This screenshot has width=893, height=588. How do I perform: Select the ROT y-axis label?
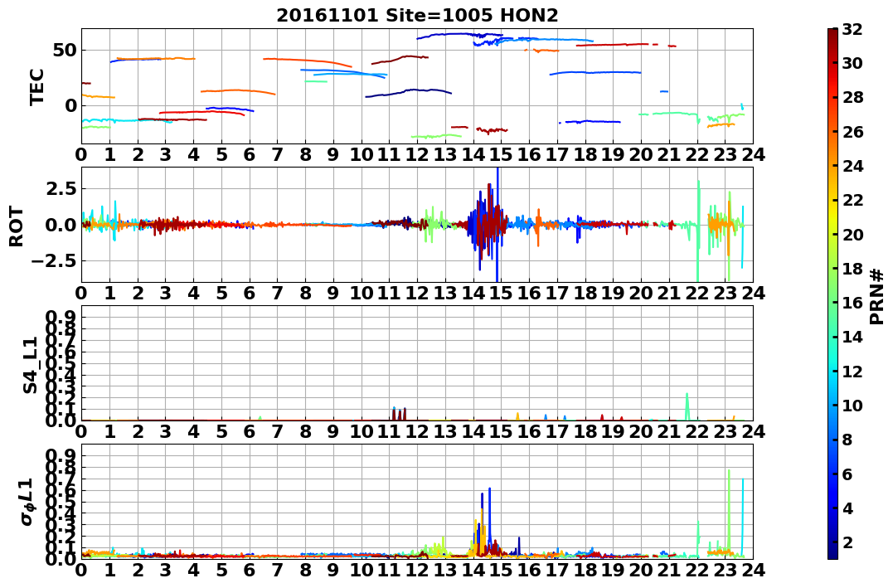pos(17,226)
